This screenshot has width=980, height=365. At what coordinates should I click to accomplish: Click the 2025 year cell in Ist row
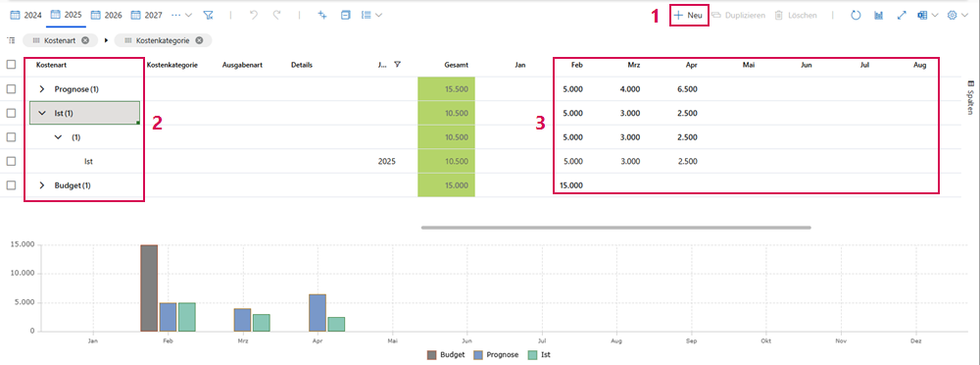click(387, 161)
